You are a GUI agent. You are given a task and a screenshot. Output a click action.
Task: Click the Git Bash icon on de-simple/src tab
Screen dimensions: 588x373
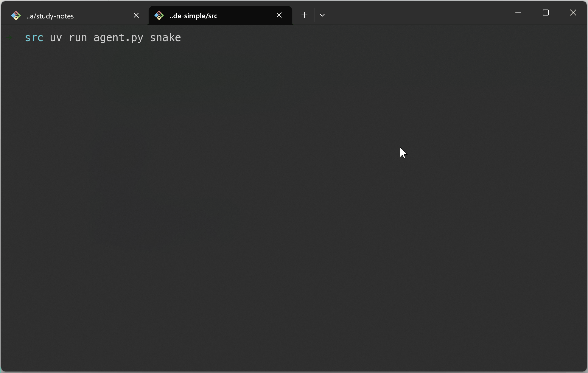(159, 15)
